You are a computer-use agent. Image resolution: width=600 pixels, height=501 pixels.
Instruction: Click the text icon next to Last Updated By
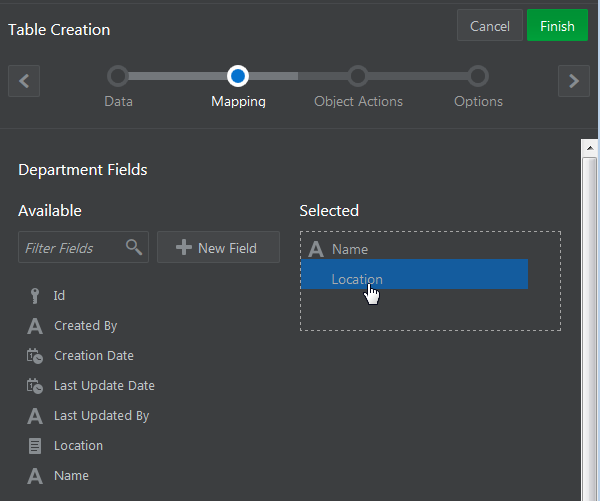pyautogui.click(x=34, y=416)
